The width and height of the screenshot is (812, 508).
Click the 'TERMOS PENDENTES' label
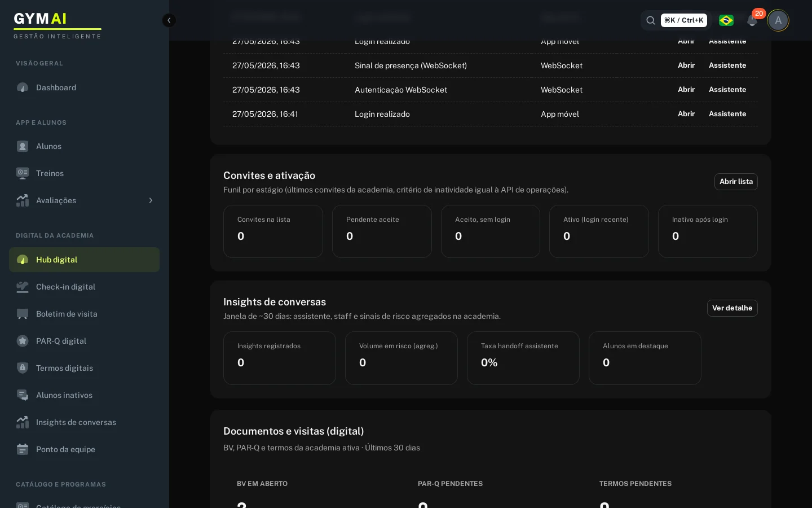click(636, 484)
